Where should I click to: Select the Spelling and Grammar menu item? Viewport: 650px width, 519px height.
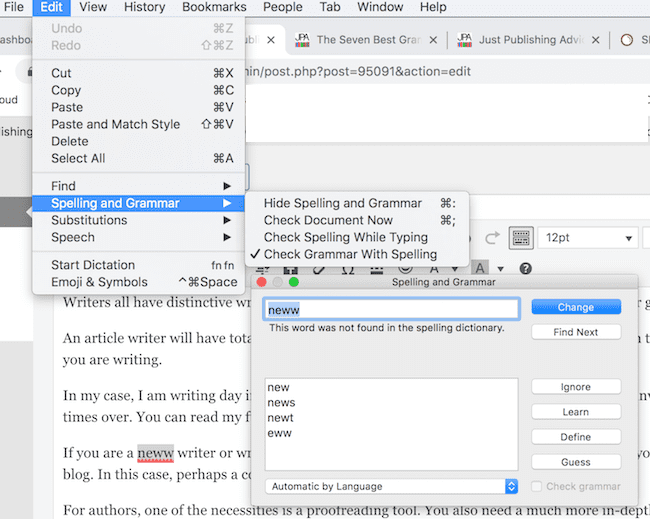[x=138, y=203]
